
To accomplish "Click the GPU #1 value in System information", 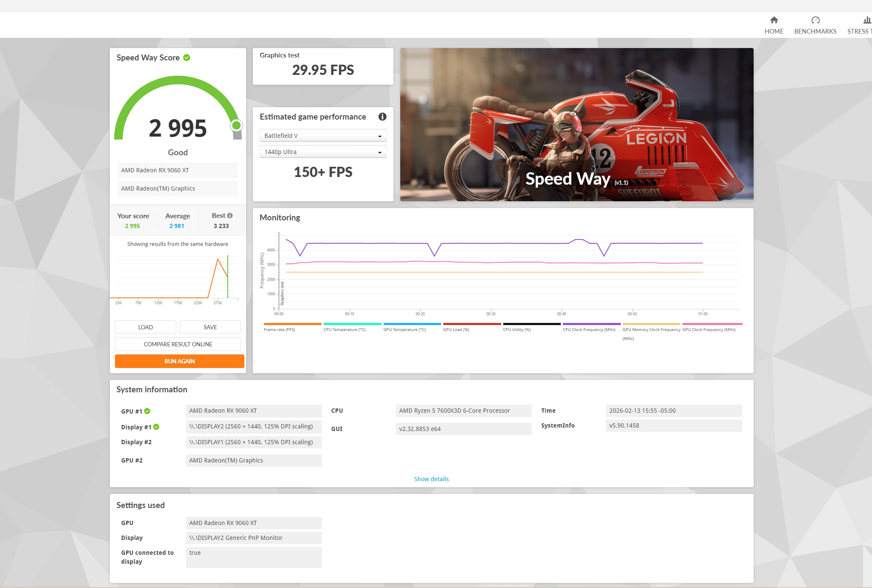I will point(254,411).
